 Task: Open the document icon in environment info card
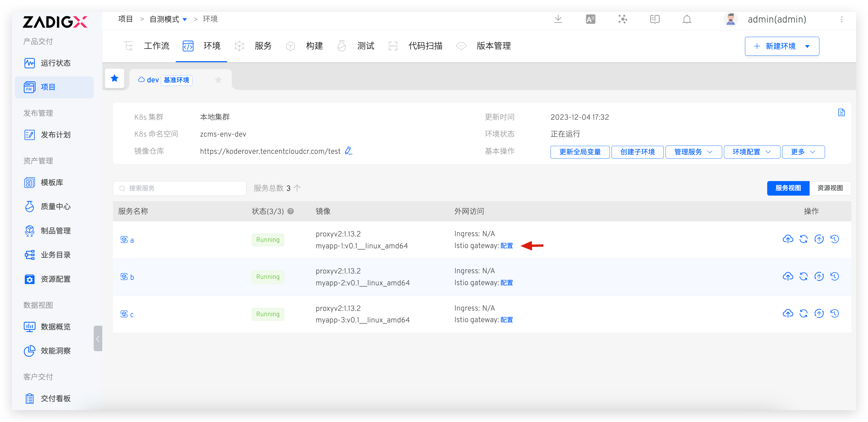(841, 113)
